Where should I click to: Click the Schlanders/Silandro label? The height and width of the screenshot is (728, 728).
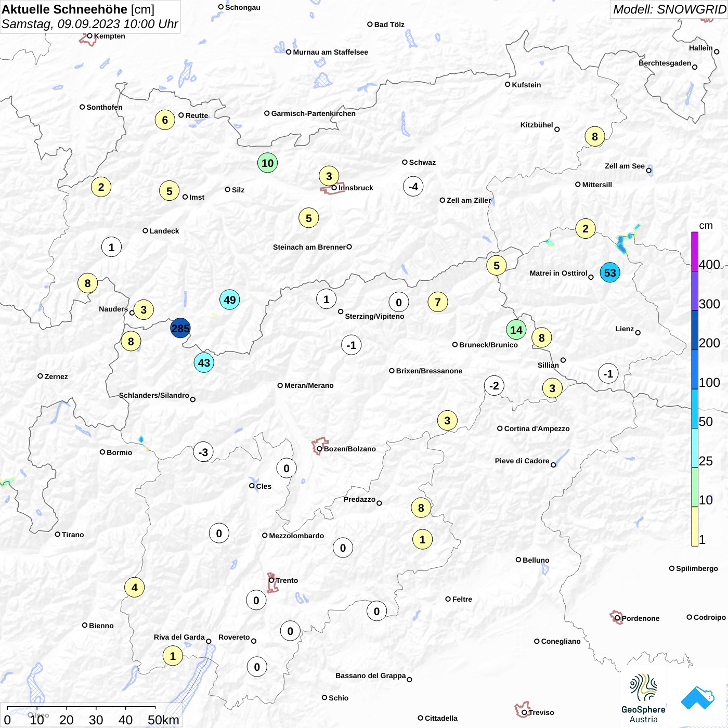(x=154, y=395)
